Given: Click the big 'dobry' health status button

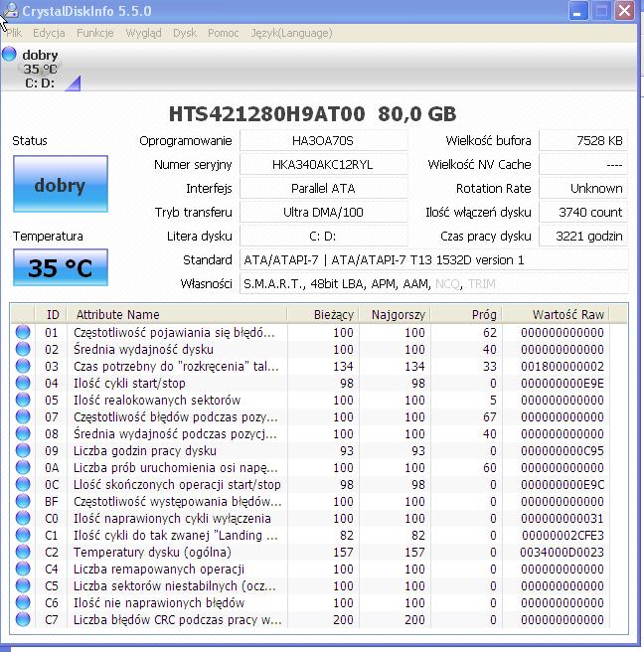Looking at the screenshot, I should point(61,184).
